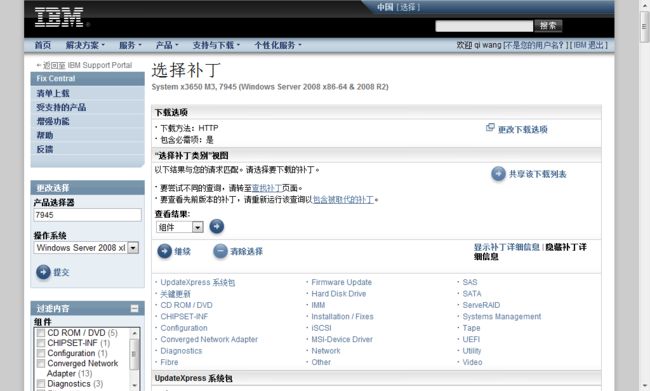Open the 产品 menu
Viewport: 650px width, 391px height.
[167, 45]
